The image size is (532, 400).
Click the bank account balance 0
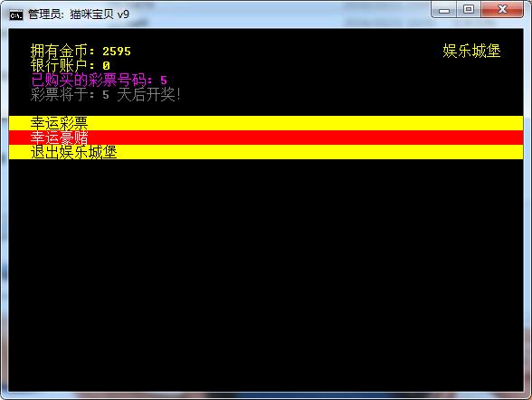106,65
